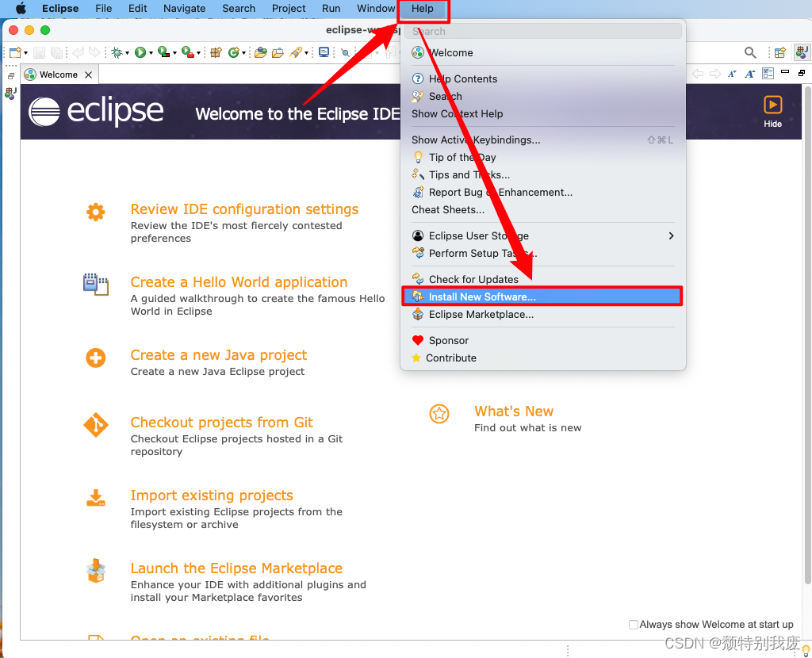Launch a Coverage run from its toolbar icon
The width and height of the screenshot is (812, 658).
[163, 52]
